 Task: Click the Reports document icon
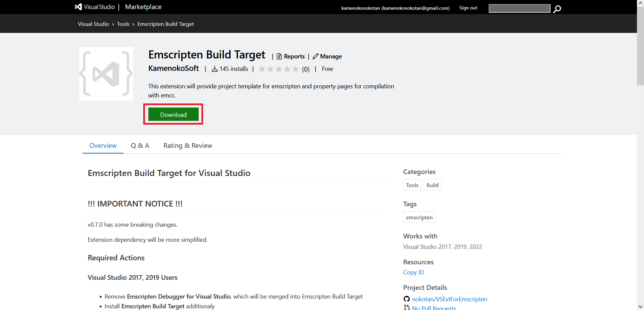279,56
